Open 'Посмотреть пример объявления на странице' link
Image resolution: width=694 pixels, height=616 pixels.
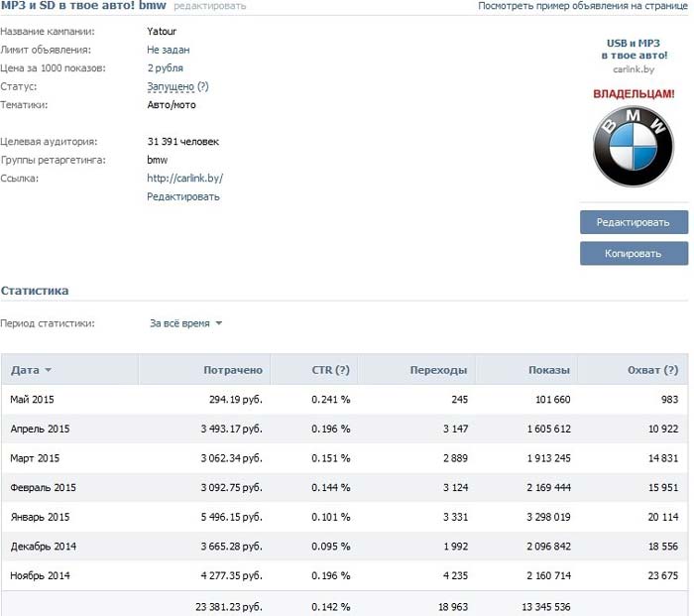pos(583,6)
